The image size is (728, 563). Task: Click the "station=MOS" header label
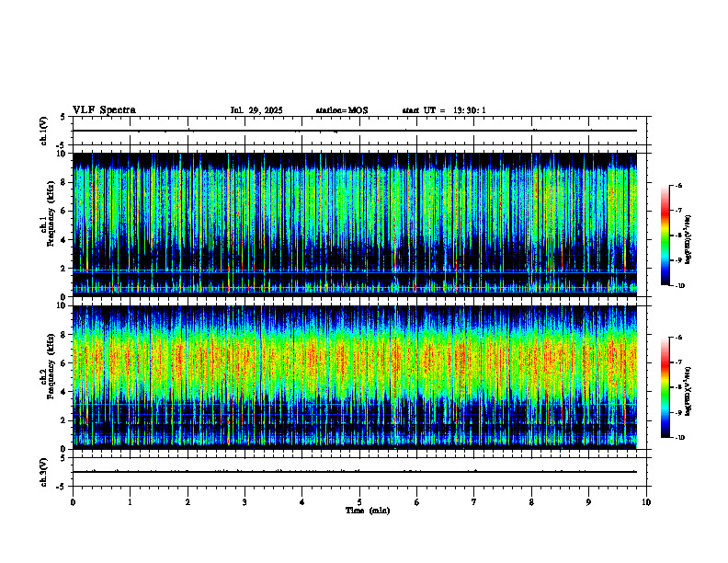pyautogui.click(x=342, y=110)
